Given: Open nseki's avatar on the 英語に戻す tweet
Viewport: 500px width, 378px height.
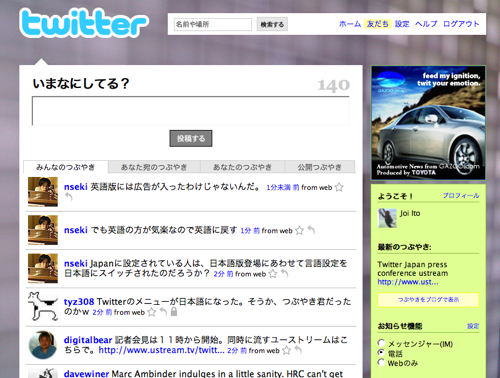Looking at the screenshot, I should click(x=43, y=230).
